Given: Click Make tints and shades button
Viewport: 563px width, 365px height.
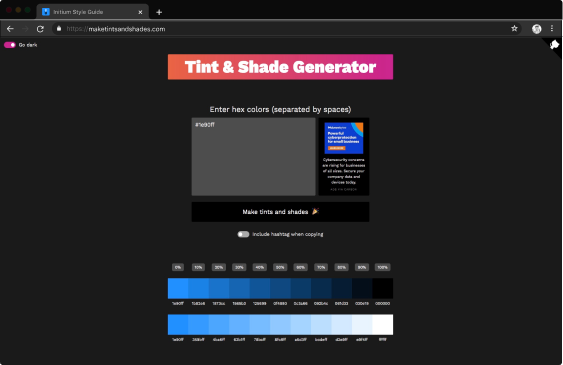Looking at the screenshot, I should pyautogui.click(x=280, y=212).
